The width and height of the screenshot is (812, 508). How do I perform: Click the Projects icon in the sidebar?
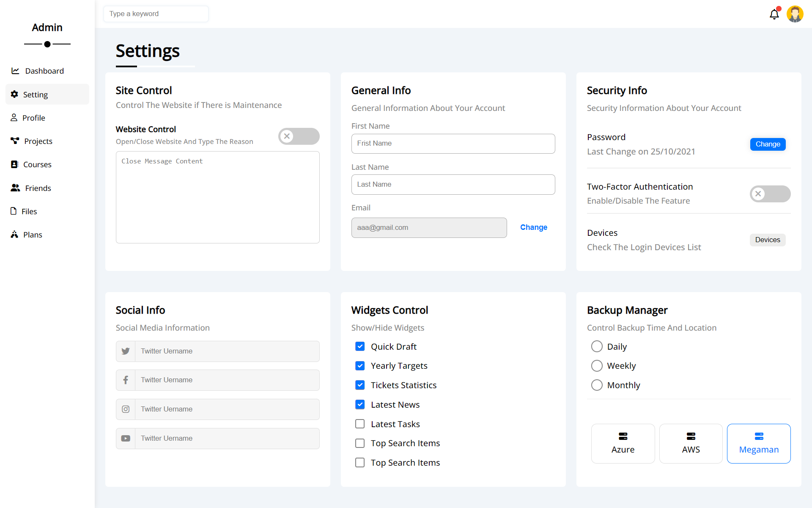[14, 141]
